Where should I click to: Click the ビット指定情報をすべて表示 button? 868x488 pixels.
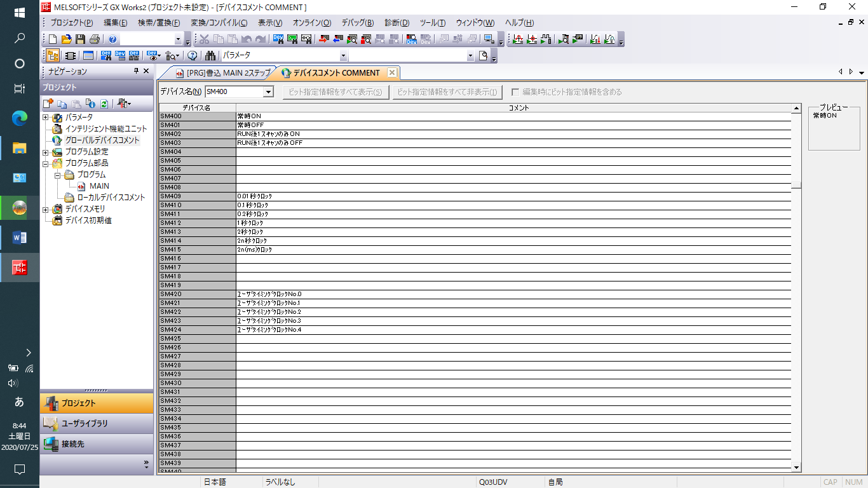coord(336,92)
